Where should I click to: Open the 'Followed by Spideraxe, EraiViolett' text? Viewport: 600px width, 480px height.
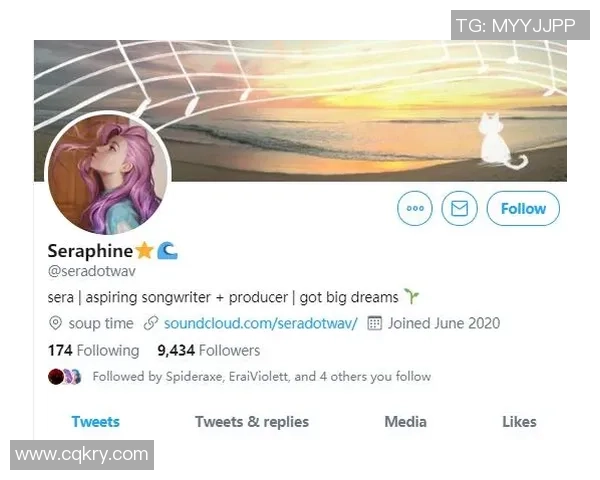pyautogui.click(x=261, y=377)
